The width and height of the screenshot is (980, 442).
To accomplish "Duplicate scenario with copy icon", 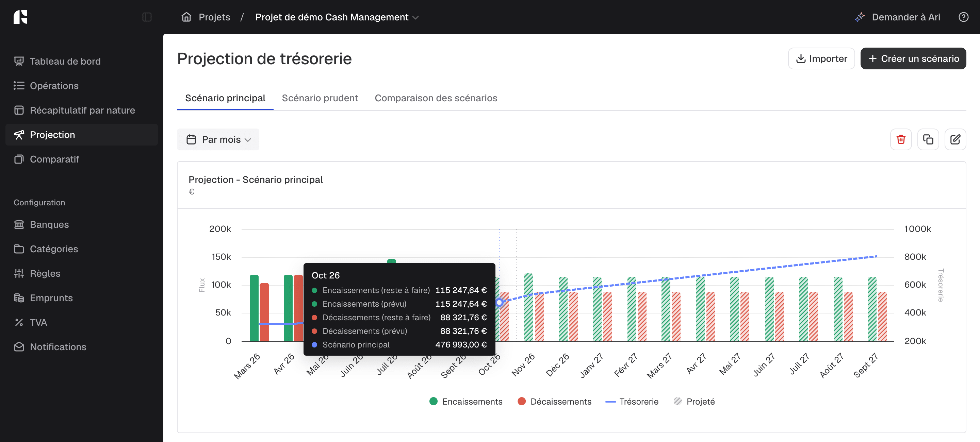I will tap(928, 139).
